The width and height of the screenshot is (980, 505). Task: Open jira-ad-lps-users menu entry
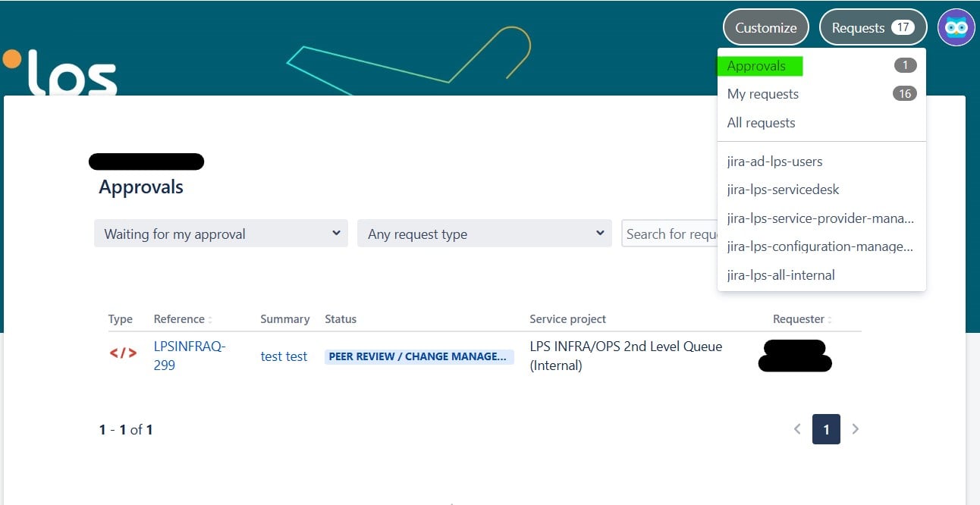coord(821,162)
